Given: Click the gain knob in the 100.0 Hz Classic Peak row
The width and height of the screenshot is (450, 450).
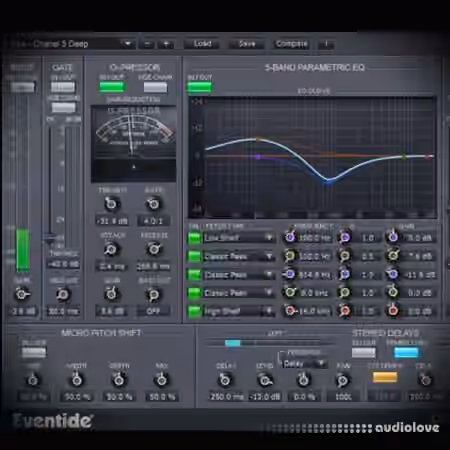Looking at the screenshot, I should tap(393, 256).
